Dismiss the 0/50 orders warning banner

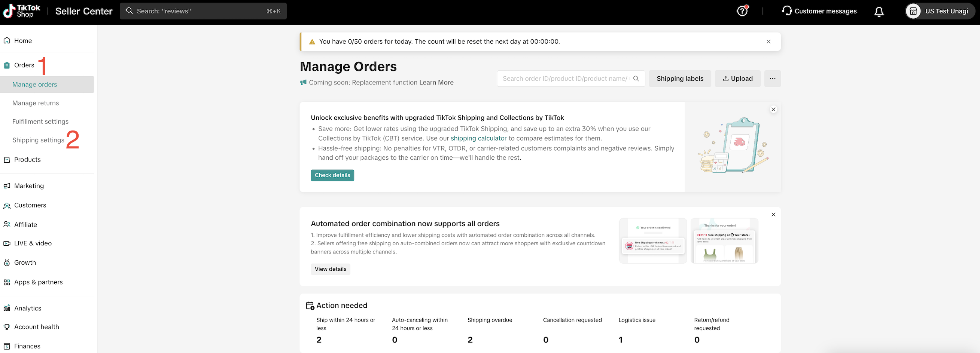769,42
